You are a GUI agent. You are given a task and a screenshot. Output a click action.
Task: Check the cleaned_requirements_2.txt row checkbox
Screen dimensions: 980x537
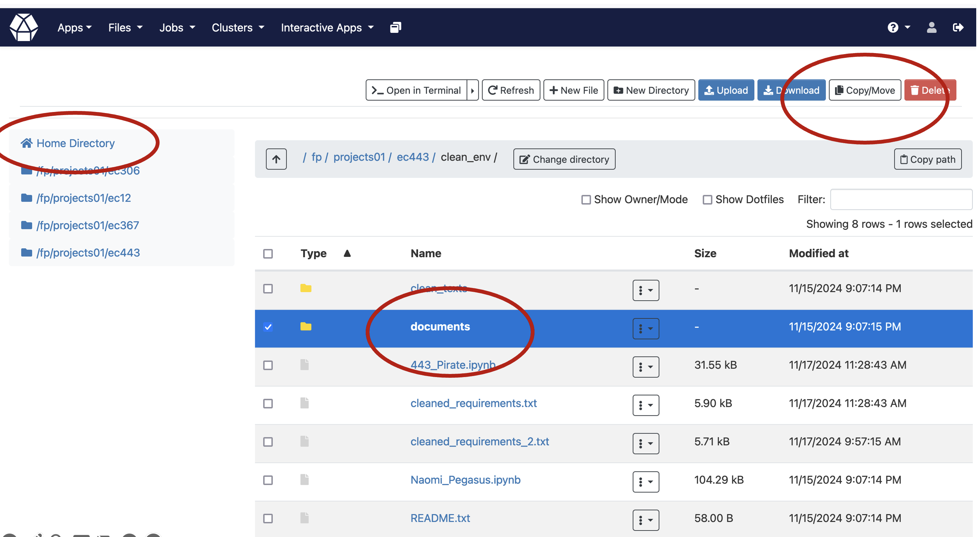point(268,442)
